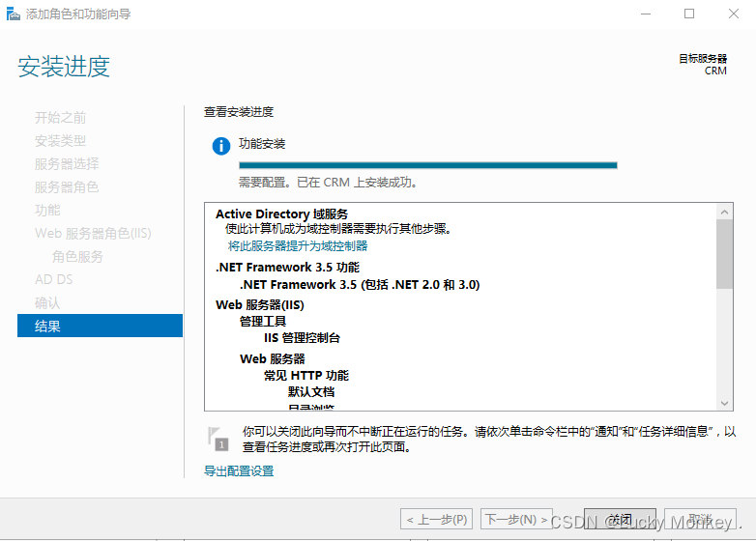Image resolution: width=756 pixels, height=541 pixels.
Task: Click the scroll-up arrow in the results list
Action: (724, 212)
